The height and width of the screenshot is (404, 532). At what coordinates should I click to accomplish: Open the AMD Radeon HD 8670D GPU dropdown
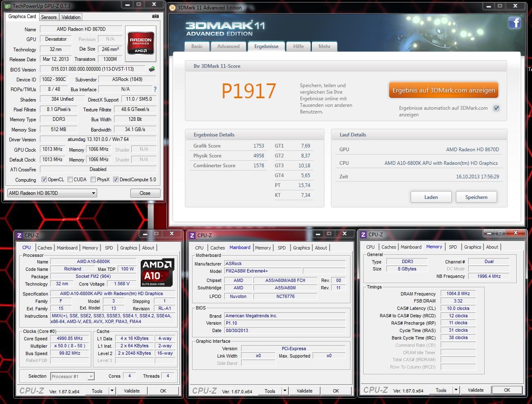coord(52,193)
